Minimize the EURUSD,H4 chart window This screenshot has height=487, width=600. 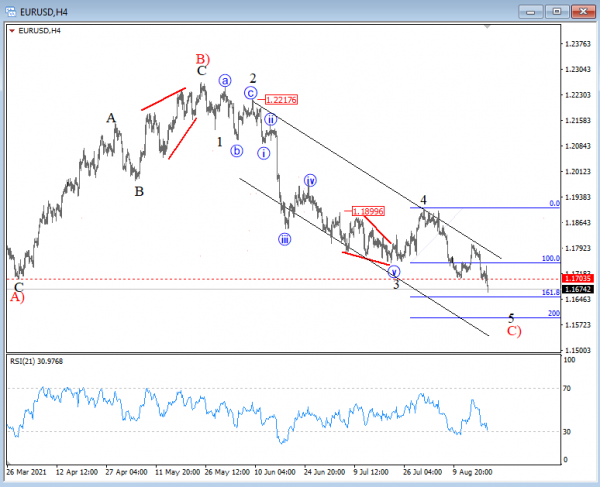pyautogui.click(x=530, y=12)
